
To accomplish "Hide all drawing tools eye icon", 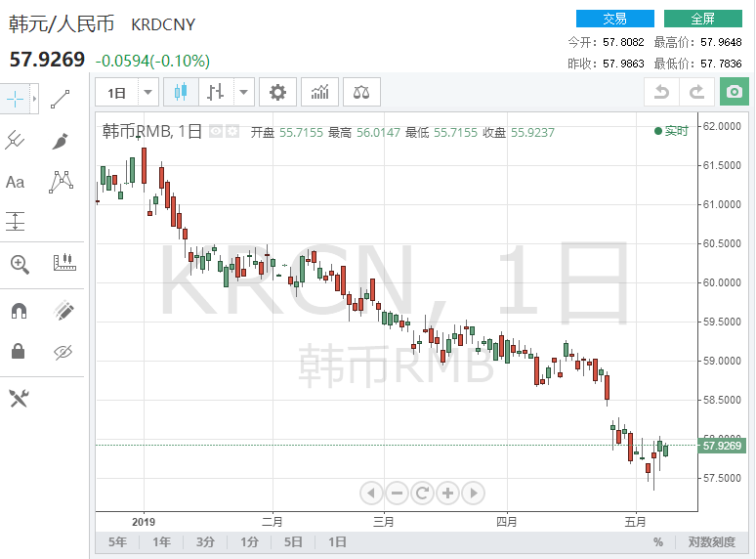I will pos(63,352).
